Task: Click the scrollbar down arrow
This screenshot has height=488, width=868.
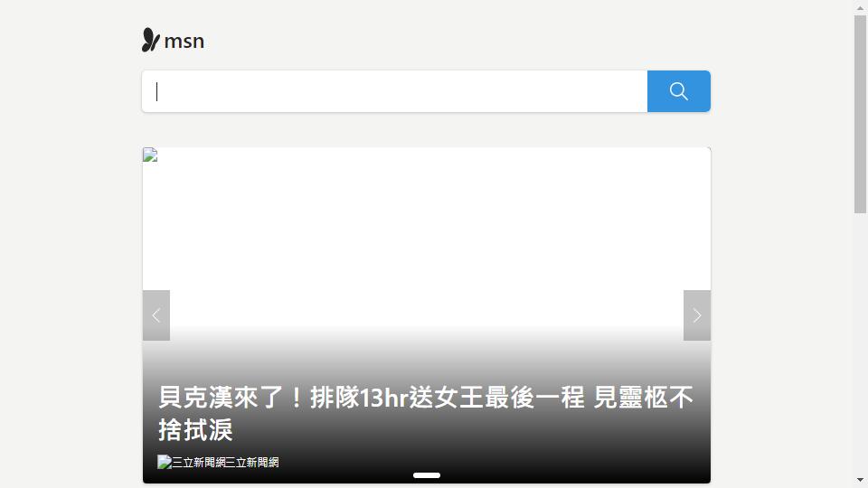Action: (x=860, y=480)
